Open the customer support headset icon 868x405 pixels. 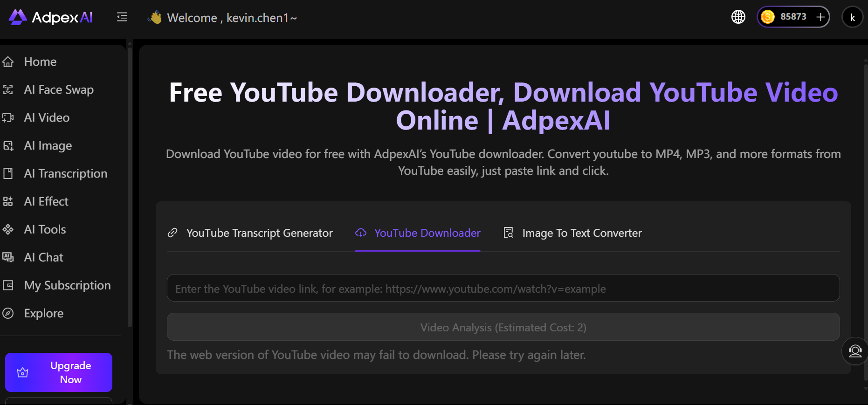pos(855,350)
